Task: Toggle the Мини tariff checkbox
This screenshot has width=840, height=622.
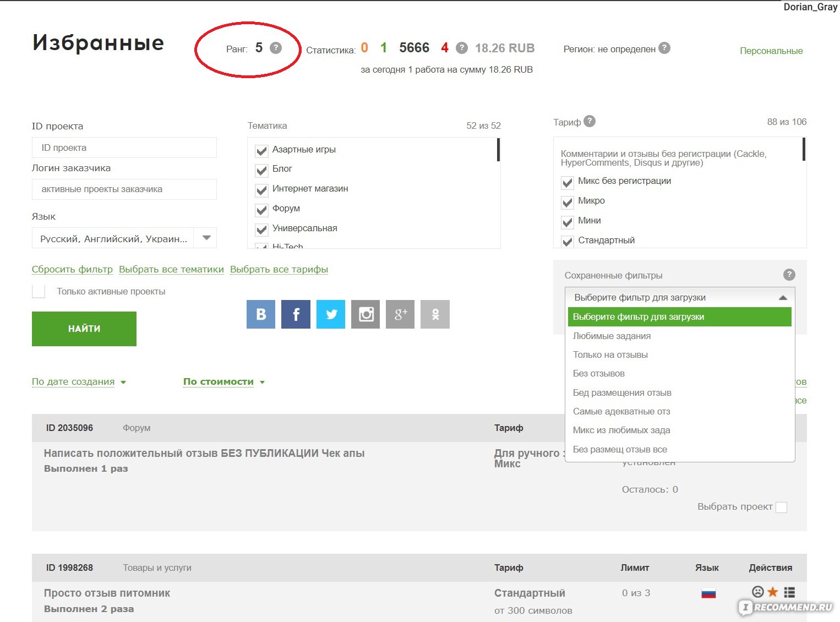Action: coord(568,222)
